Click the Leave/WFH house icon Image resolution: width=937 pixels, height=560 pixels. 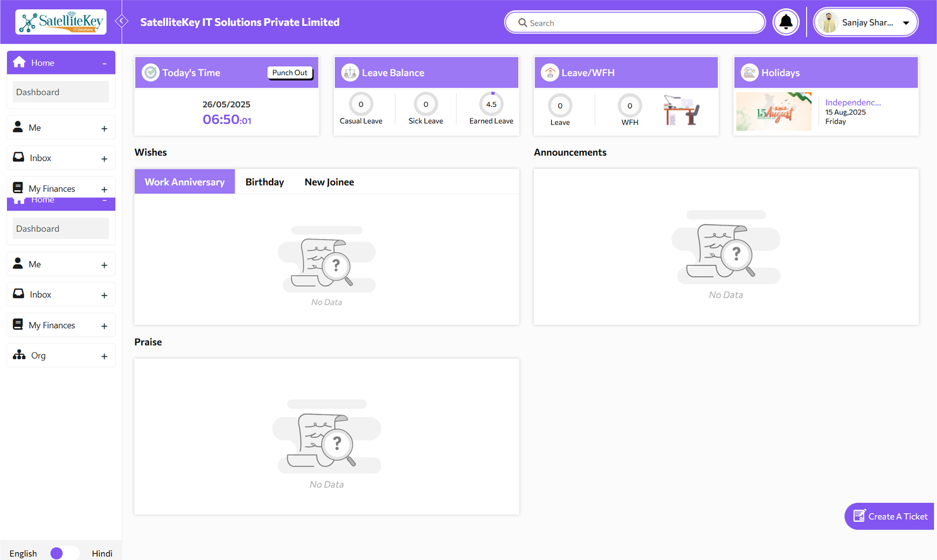[x=549, y=73]
